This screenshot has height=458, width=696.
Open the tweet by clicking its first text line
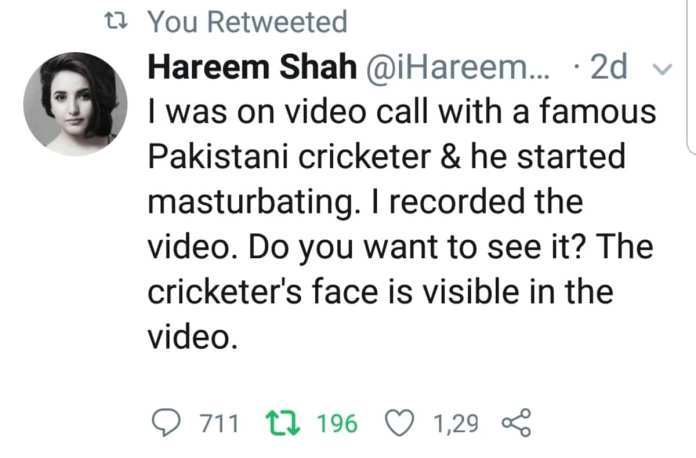tap(400, 112)
